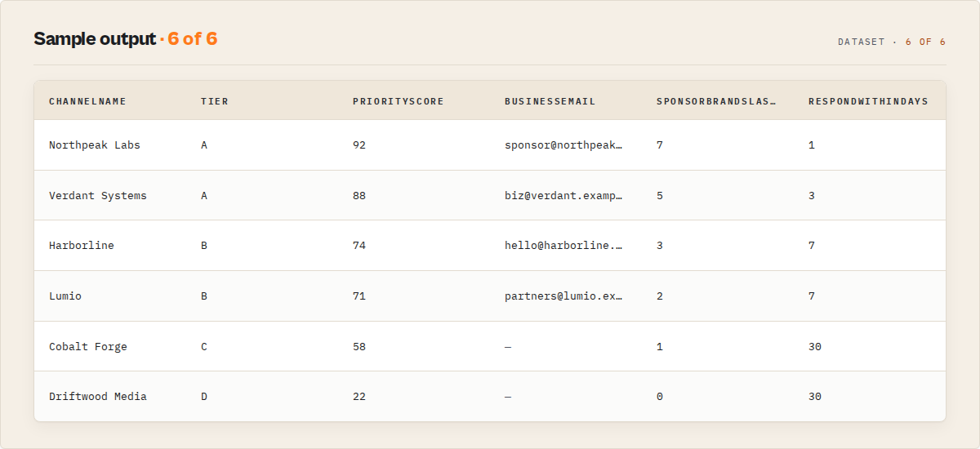Click the sponsor@northpeak… email cell
The width and height of the screenshot is (980, 449).
point(564,145)
